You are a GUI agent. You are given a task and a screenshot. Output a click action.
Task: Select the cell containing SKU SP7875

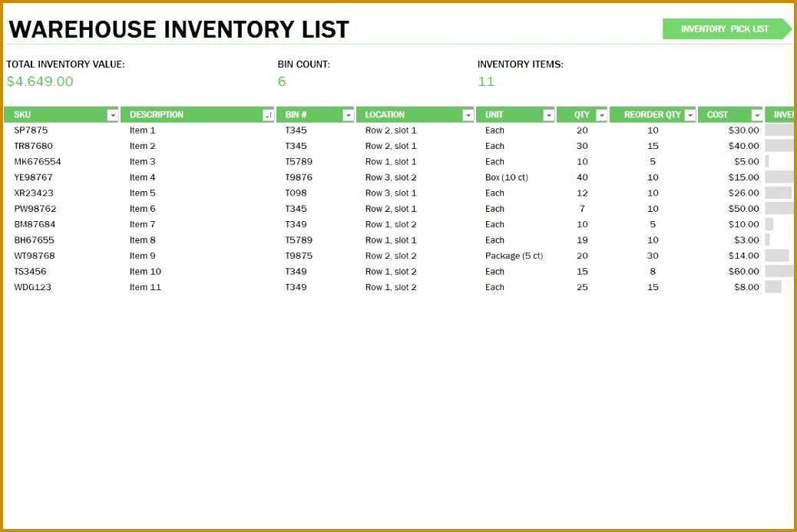32,130
